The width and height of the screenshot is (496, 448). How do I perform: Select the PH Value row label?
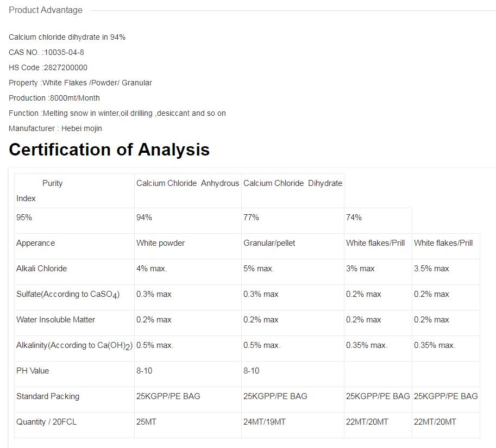[33, 371]
